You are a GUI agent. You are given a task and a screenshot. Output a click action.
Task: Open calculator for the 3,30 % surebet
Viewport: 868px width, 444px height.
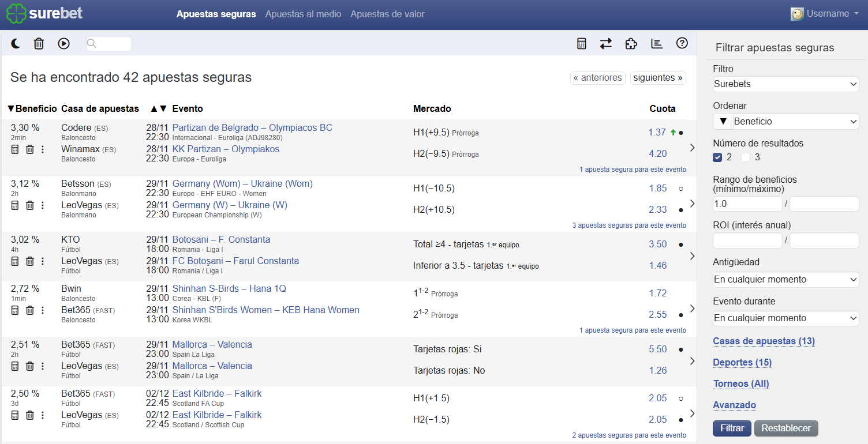[x=15, y=149]
